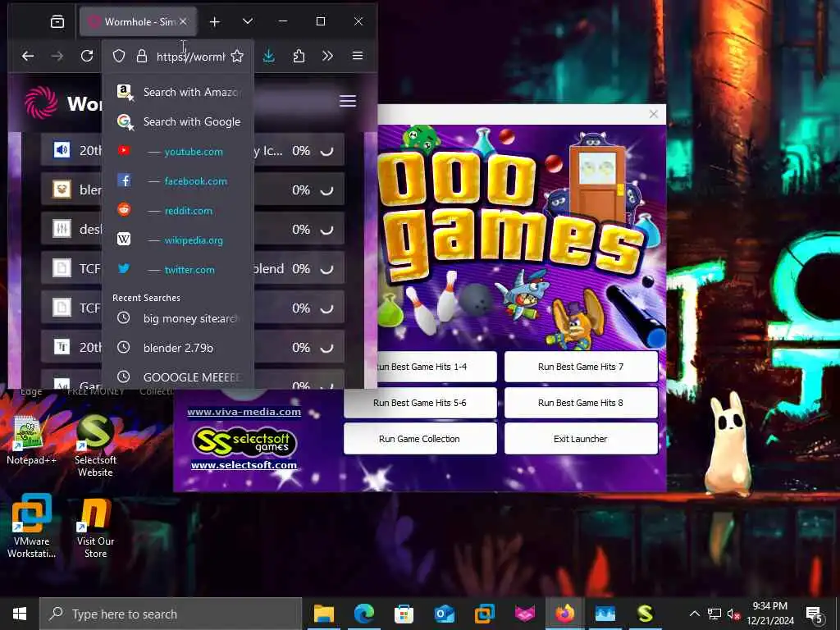Image resolution: width=840 pixels, height=630 pixels.
Task: Open the Firefox extensions puzzle icon
Action: pyautogui.click(x=299, y=56)
